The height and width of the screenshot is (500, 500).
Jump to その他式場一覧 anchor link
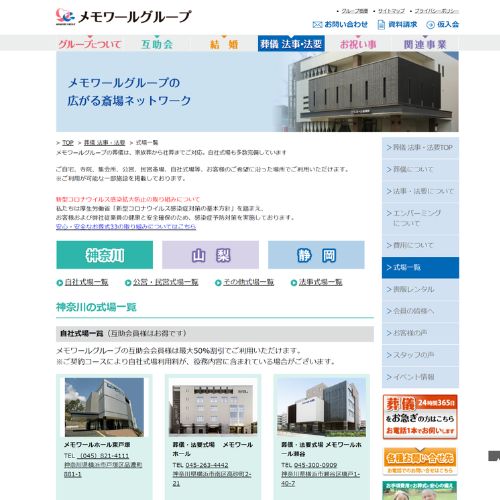(248, 282)
